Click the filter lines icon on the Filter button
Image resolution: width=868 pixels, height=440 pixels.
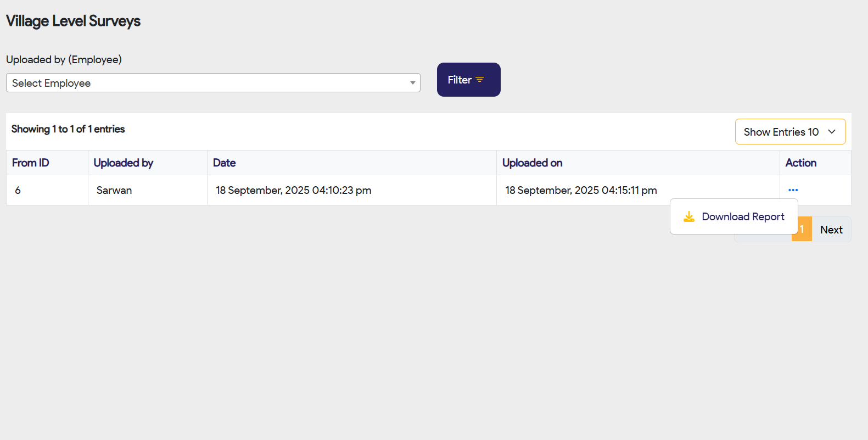480,80
